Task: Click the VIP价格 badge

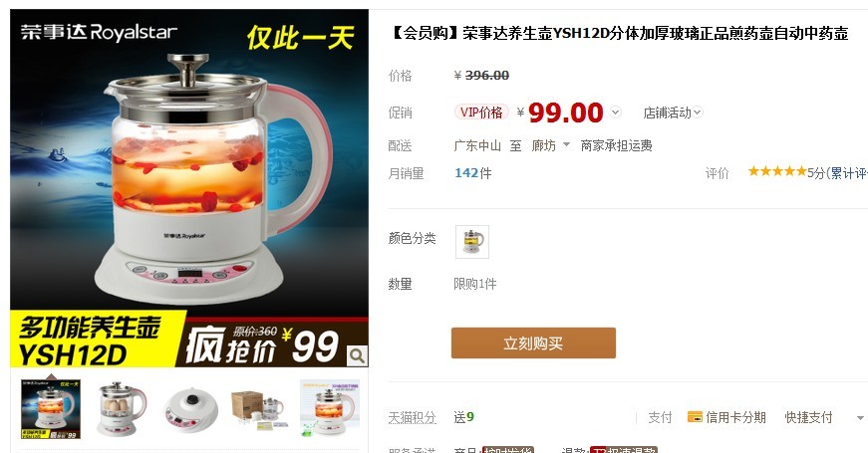Action: click(x=481, y=113)
